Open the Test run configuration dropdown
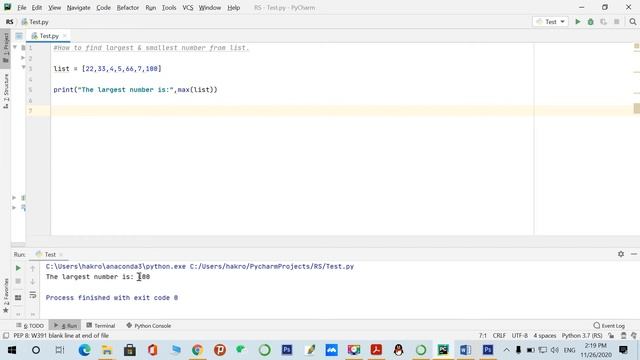This screenshot has width=640, height=360. click(x=550, y=22)
